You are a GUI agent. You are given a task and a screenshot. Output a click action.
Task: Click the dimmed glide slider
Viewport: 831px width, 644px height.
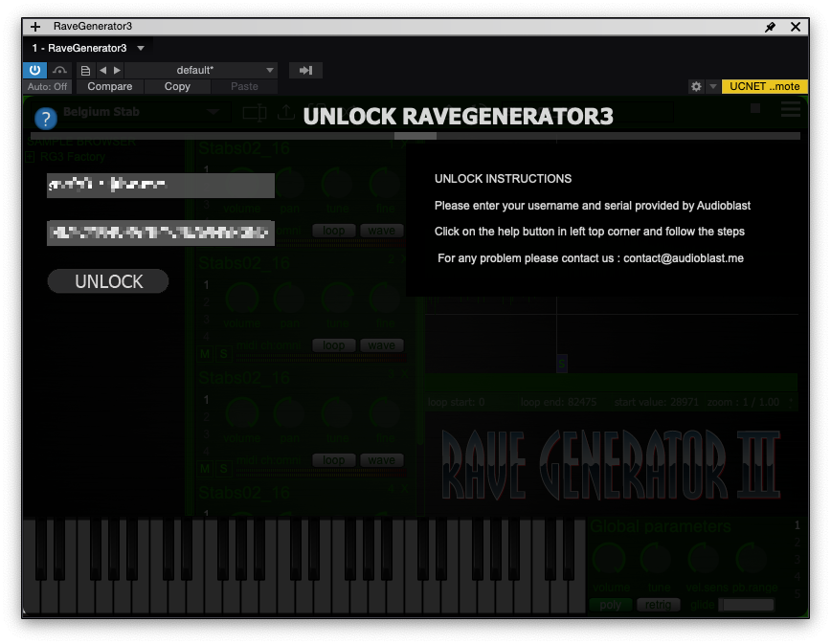point(748,605)
